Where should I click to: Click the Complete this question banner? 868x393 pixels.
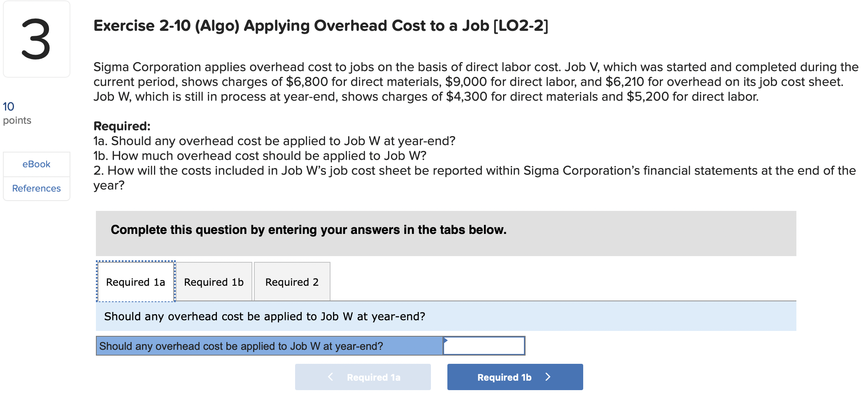308,229
